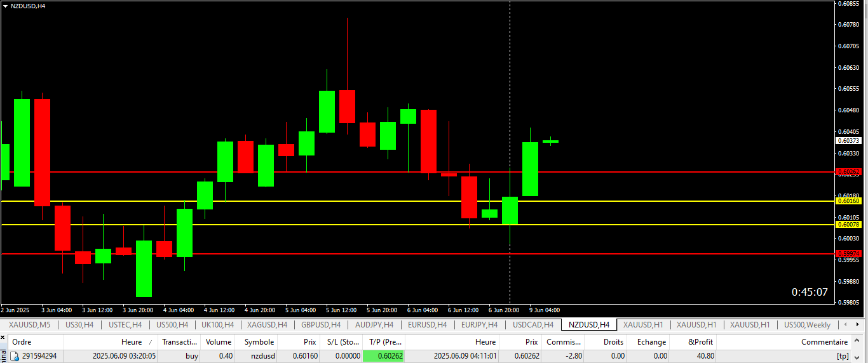Click the 0.00000 stop loss cell
The height and width of the screenshot is (363, 868).
pyautogui.click(x=346, y=356)
